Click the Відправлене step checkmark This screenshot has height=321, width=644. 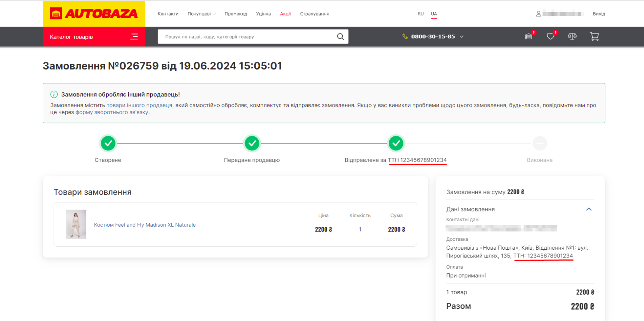396,143
